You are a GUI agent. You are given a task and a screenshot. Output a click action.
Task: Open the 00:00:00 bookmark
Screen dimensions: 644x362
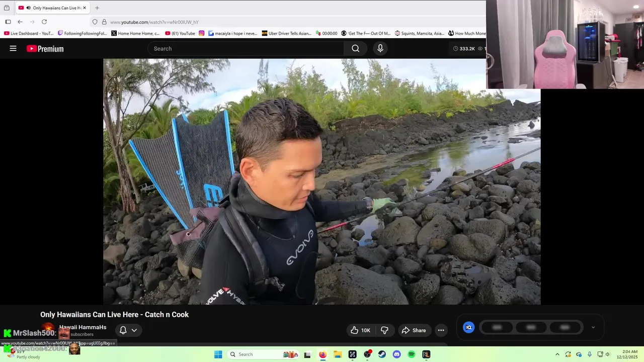(327, 34)
